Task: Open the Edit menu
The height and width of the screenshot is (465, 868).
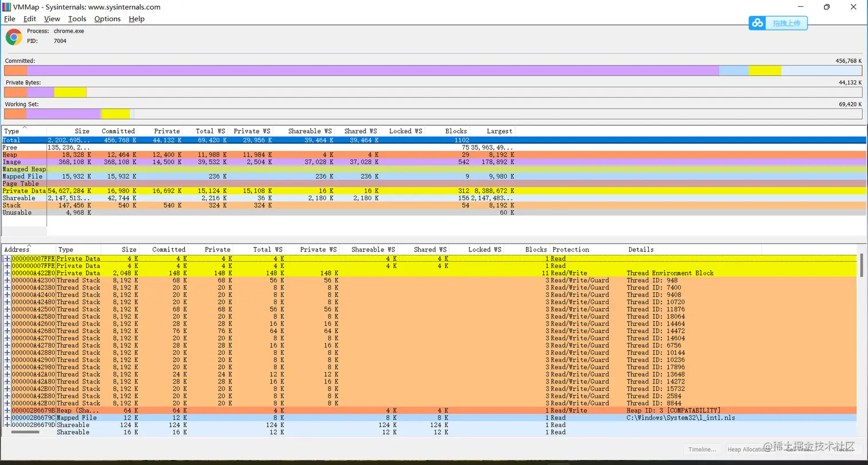Action: tap(30, 19)
